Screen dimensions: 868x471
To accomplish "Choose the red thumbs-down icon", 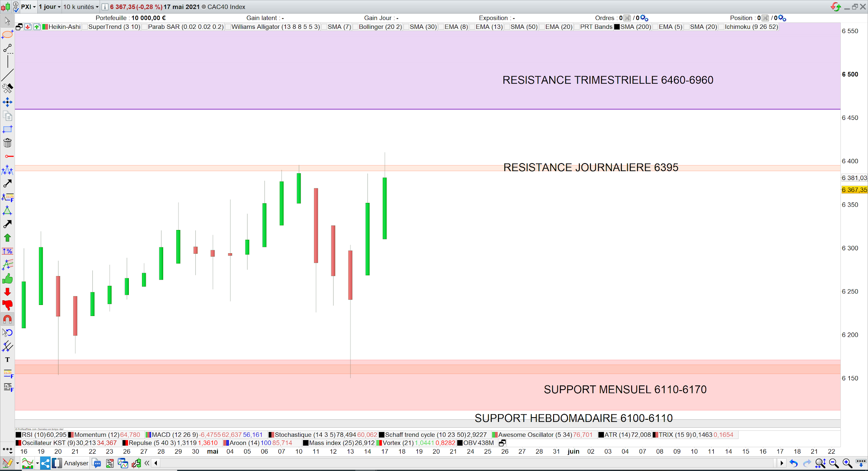I will 7,305.
